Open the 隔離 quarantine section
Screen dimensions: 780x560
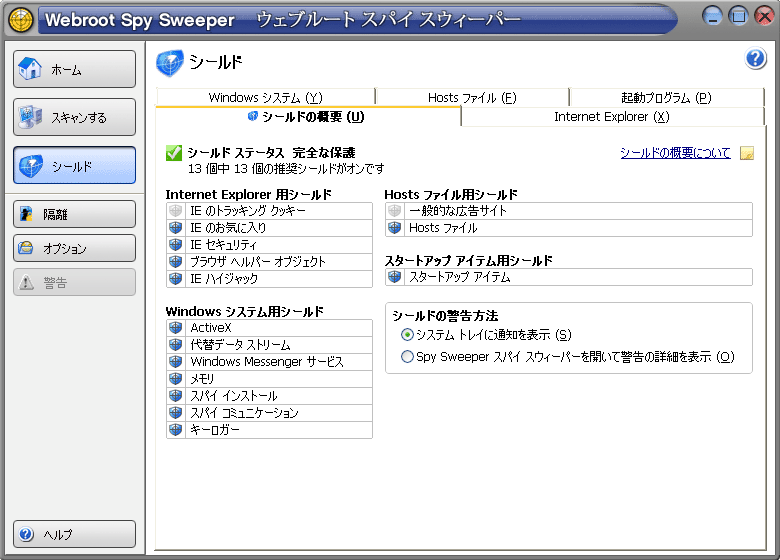(x=75, y=214)
